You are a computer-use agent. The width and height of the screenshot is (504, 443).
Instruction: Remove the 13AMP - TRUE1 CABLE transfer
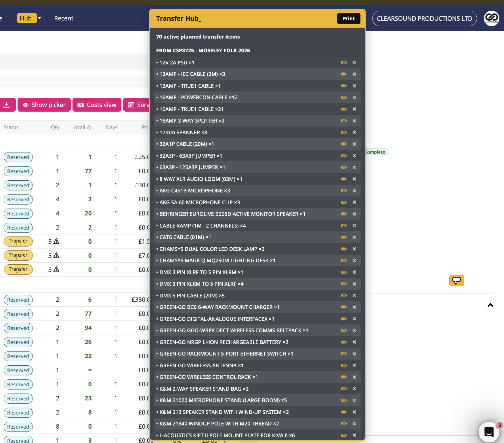(x=354, y=86)
